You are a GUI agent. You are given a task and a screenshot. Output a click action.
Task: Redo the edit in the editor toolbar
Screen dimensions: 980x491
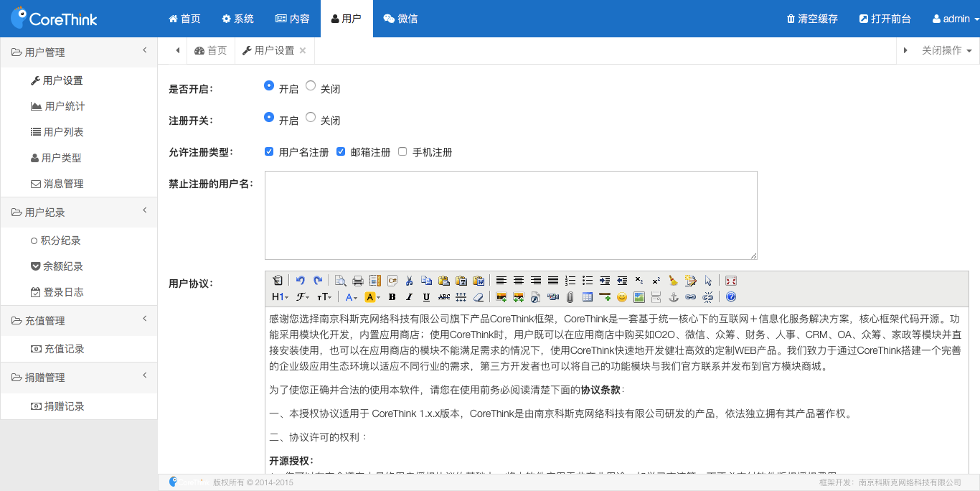coord(318,281)
